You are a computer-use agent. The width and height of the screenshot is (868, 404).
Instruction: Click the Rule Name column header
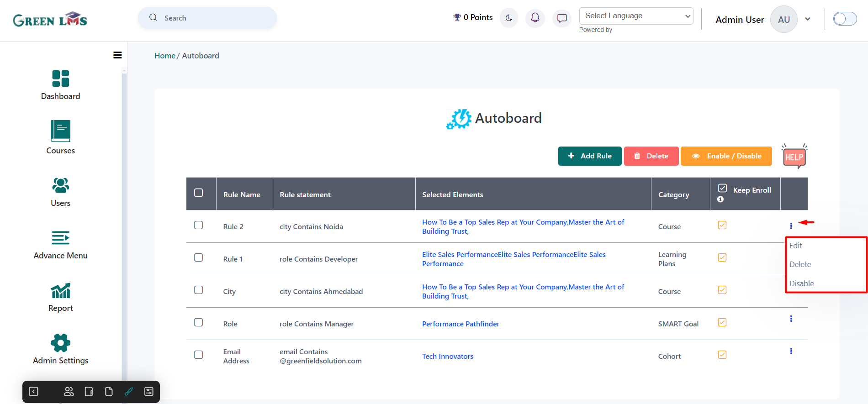(242, 195)
